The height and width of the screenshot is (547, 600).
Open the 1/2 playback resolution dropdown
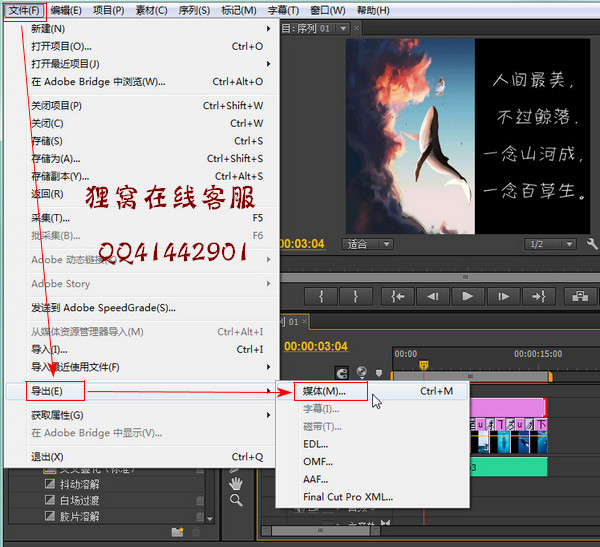click(x=550, y=244)
